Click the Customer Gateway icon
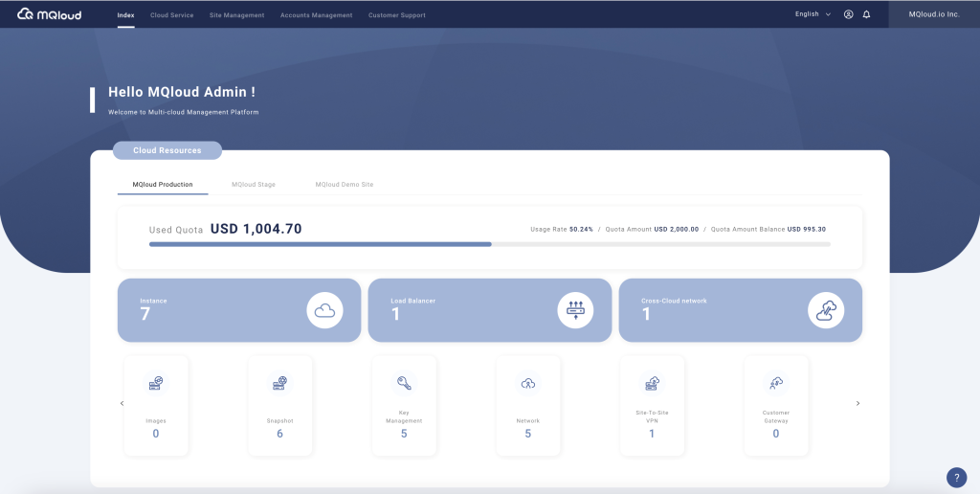 (776, 384)
